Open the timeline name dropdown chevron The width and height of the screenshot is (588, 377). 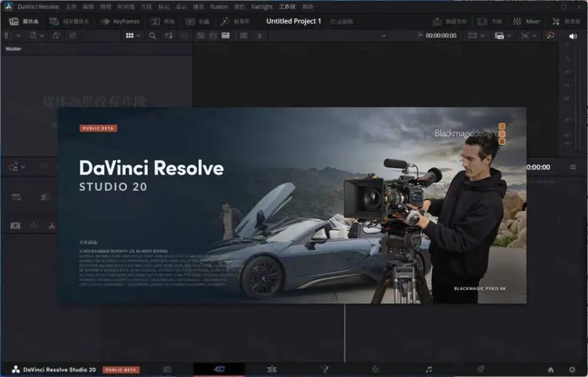[x=383, y=36]
